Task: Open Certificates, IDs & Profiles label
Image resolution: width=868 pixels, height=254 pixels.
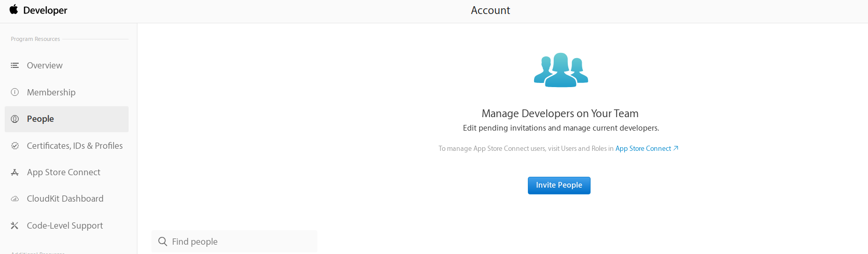Action: 75,146
